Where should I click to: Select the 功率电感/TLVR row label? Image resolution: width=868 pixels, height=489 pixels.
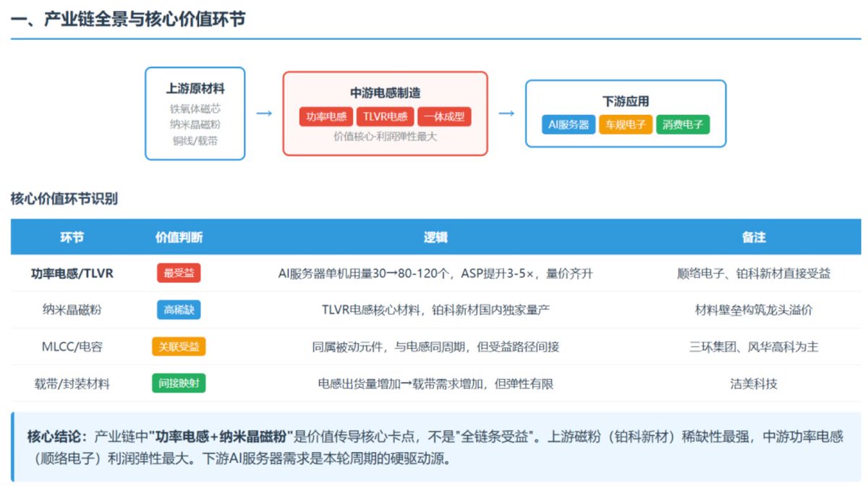pos(72,273)
